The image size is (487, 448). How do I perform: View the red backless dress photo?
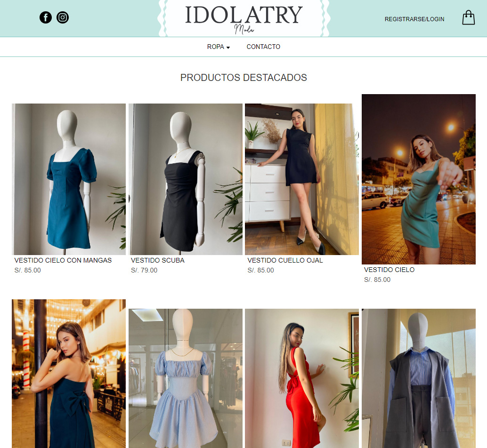pos(302,378)
